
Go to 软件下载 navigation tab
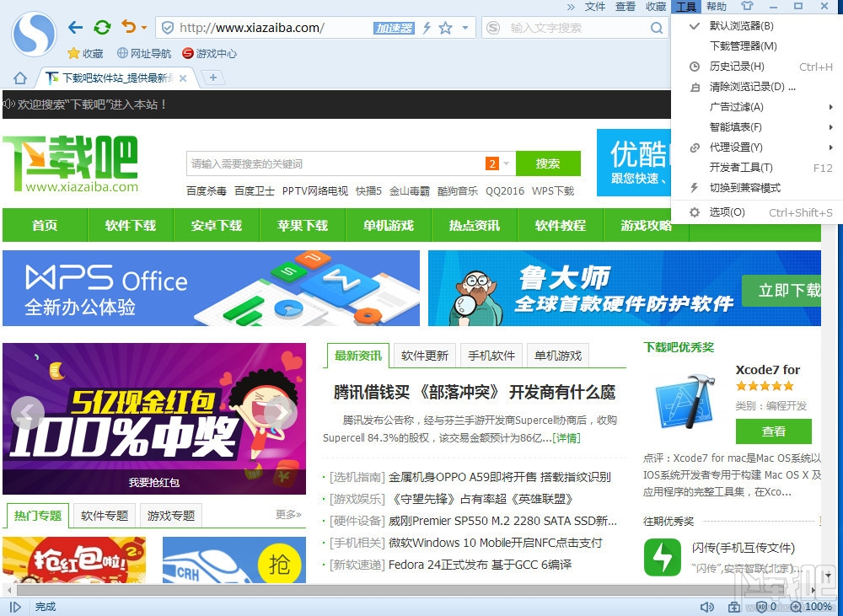[131, 225]
